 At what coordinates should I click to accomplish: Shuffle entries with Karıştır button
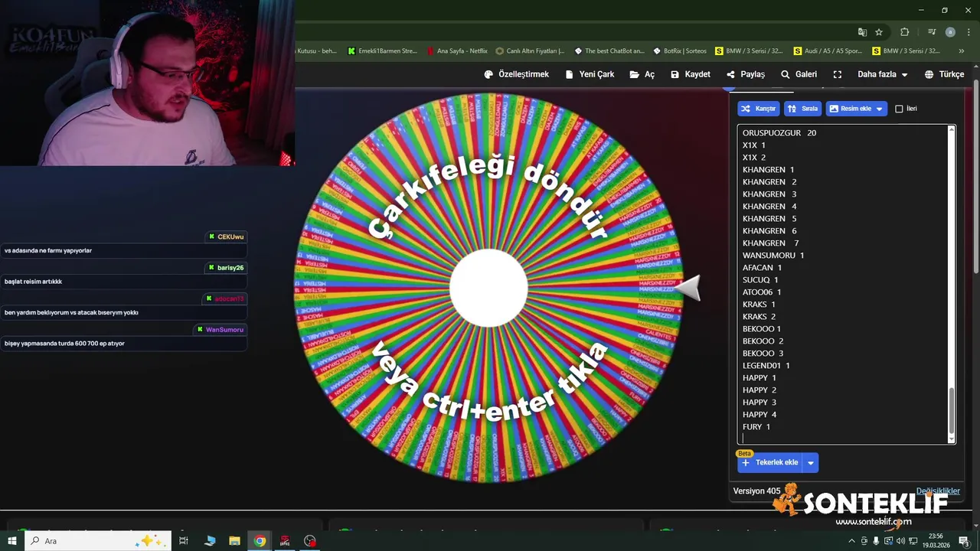pos(759,109)
